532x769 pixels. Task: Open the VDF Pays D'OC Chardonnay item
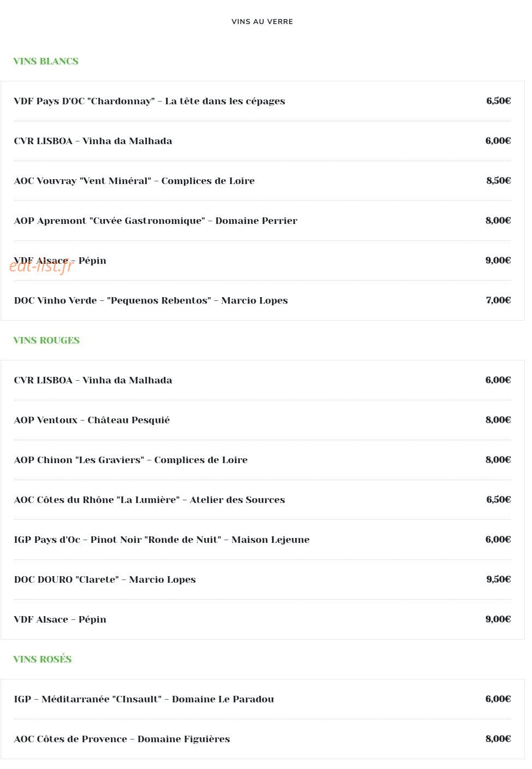(262, 101)
